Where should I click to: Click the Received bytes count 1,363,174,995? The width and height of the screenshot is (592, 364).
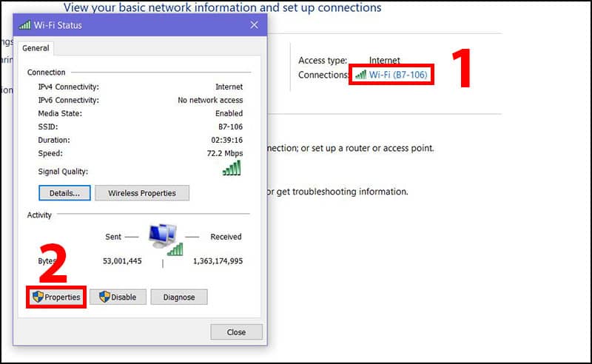click(218, 261)
